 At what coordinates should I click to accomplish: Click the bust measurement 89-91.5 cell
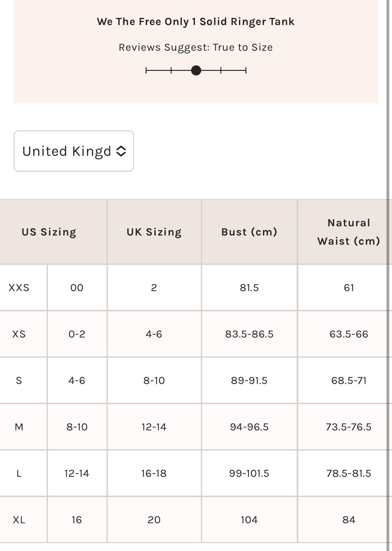(249, 381)
